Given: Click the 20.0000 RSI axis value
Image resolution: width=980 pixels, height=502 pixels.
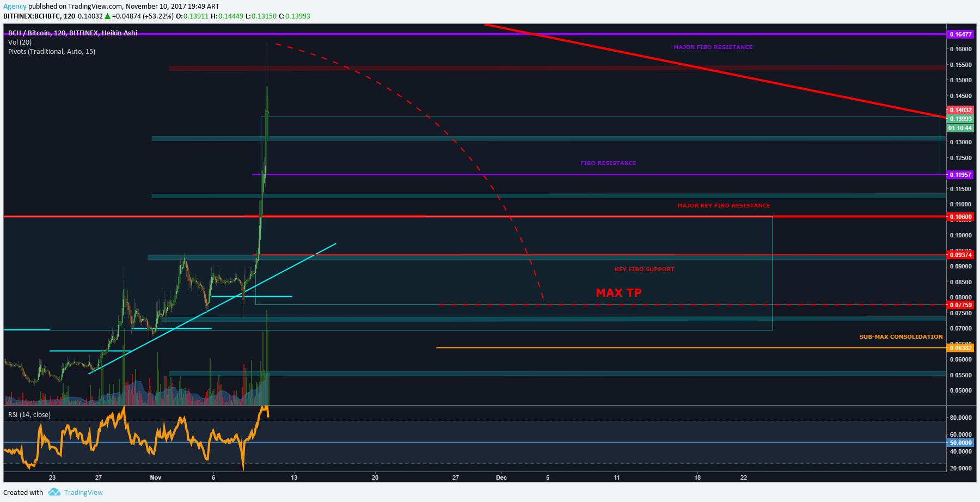Looking at the screenshot, I should (961, 468).
